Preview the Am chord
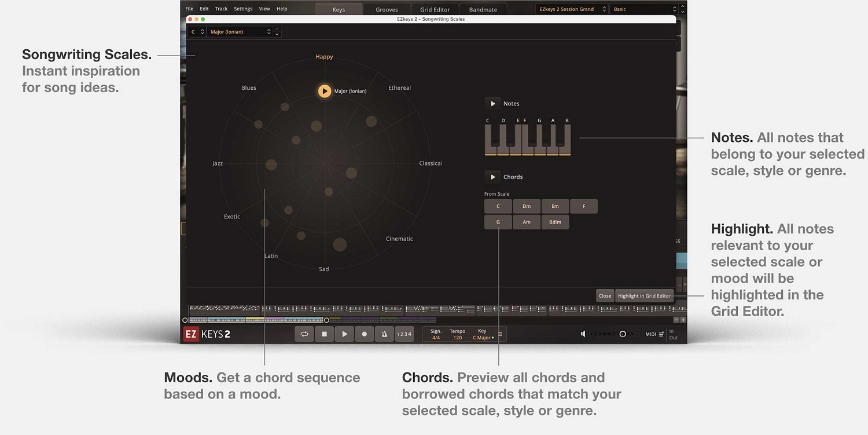Image resolution: width=868 pixels, height=435 pixels. (x=527, y=222)
